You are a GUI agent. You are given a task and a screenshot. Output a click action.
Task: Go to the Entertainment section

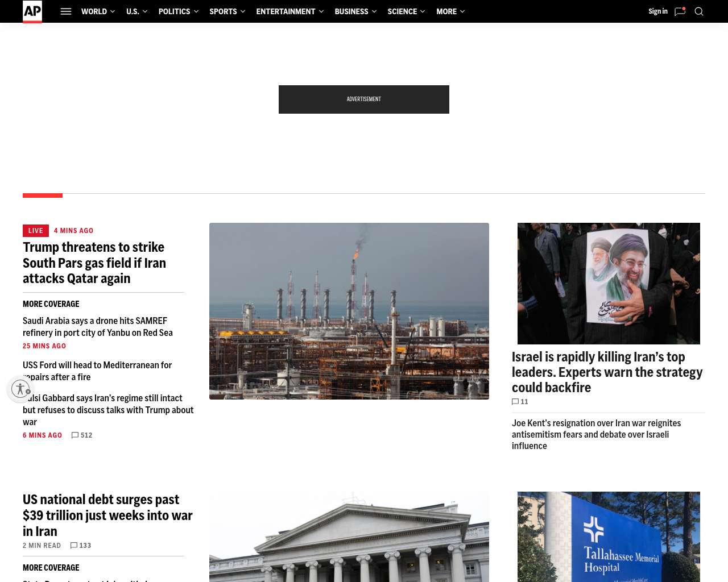pyautogui.click(x=286, y=11)
